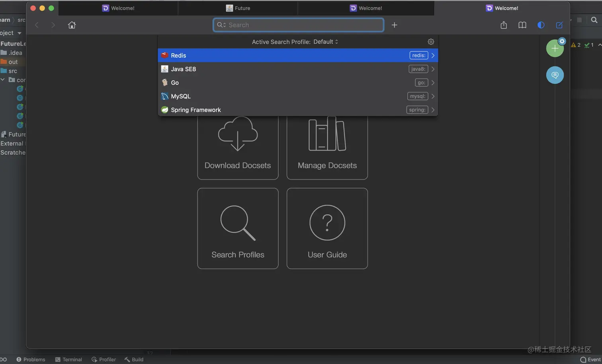Switch to the Future tab
Screen dimensions: 602x364
pyautogui.click(x=238, y=8)
